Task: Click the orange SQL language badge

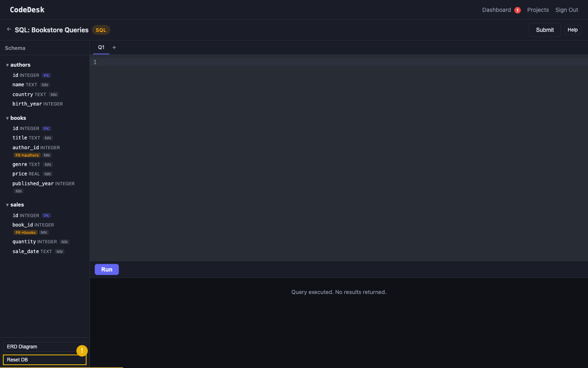Action: click(x=100, y=30)
